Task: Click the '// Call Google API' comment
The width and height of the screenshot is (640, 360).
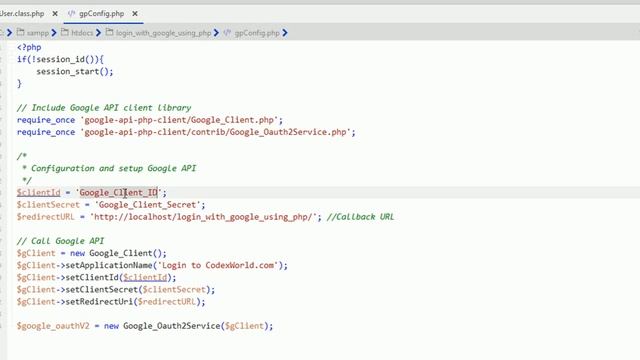Action: point(60,241)
